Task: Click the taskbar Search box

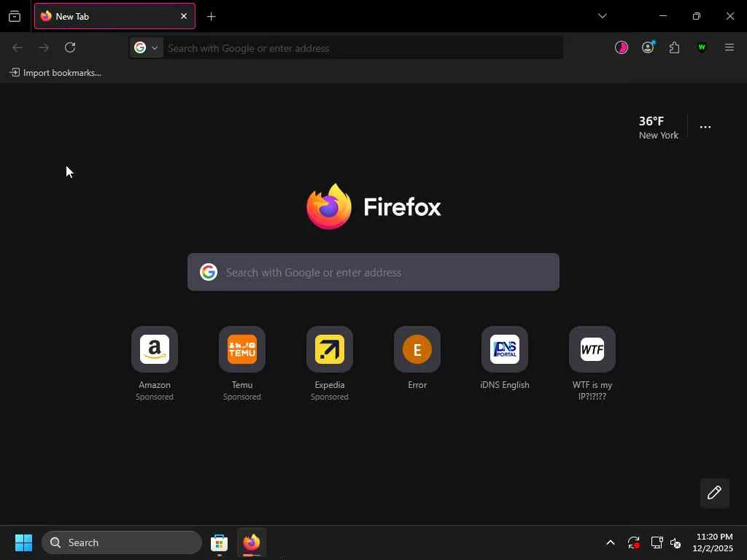Action: (122, 542)
